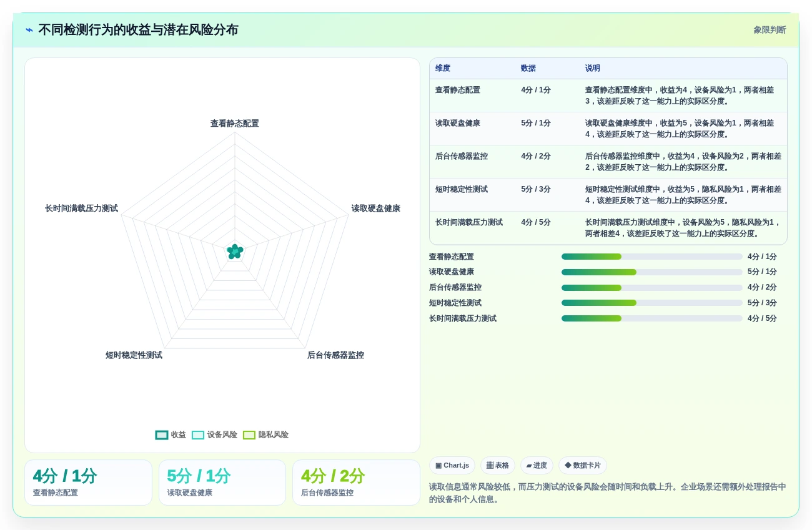
Task: Click the 长时间满载压力测试 progress bar
Action: [651, 318]
